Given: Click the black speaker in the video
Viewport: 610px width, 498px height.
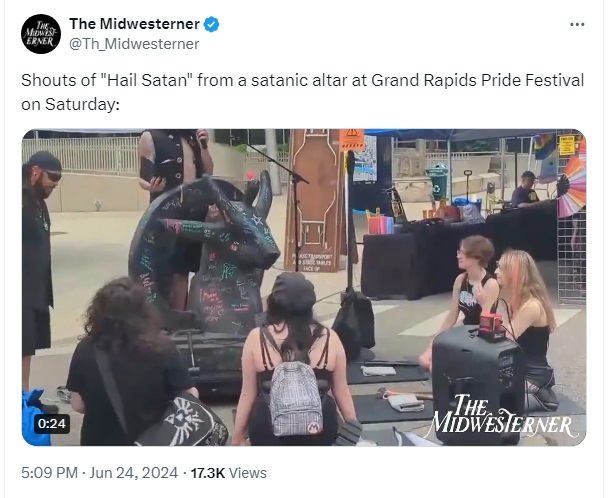Looking at the screenshot, I should 477,384.
